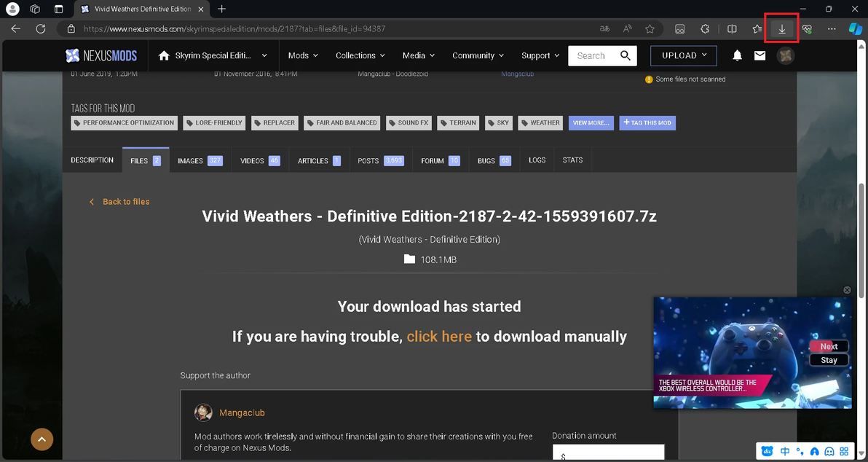Viewport: 868px width, 462px height.
Task: Reload the page with the refresh icon
Action: pos(40,29)
